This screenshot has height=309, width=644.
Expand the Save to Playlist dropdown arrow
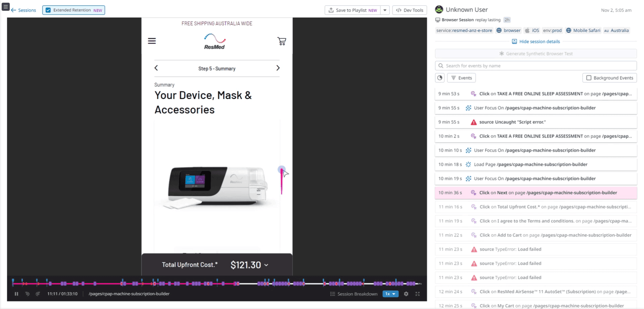coord(385,10)
